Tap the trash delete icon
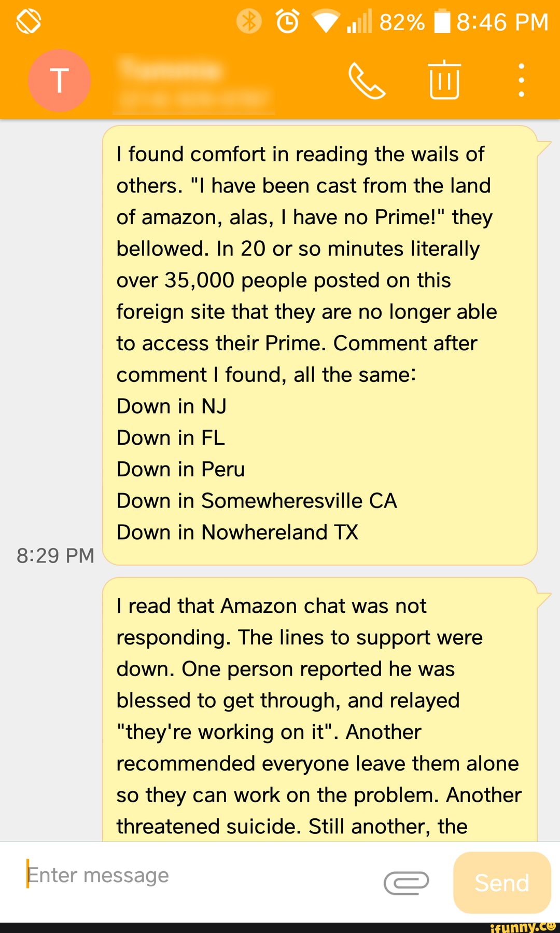Screen dimensions: 560x933 click(444, 80)
